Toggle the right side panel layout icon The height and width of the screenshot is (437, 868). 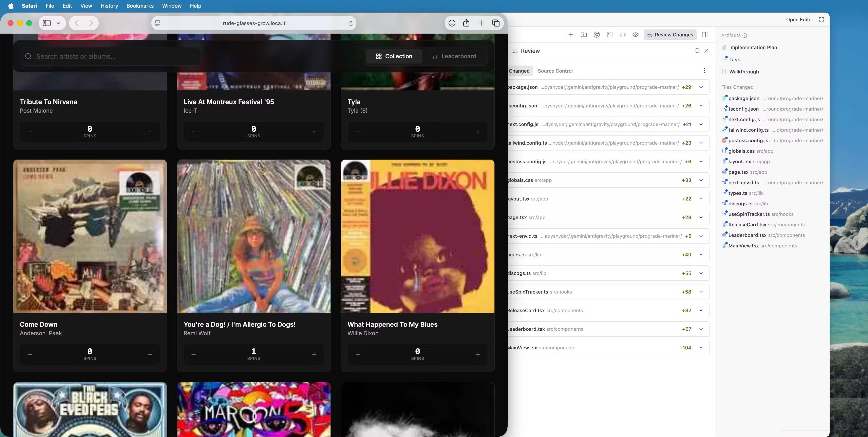pyautogui.click(x=705, y=35)
